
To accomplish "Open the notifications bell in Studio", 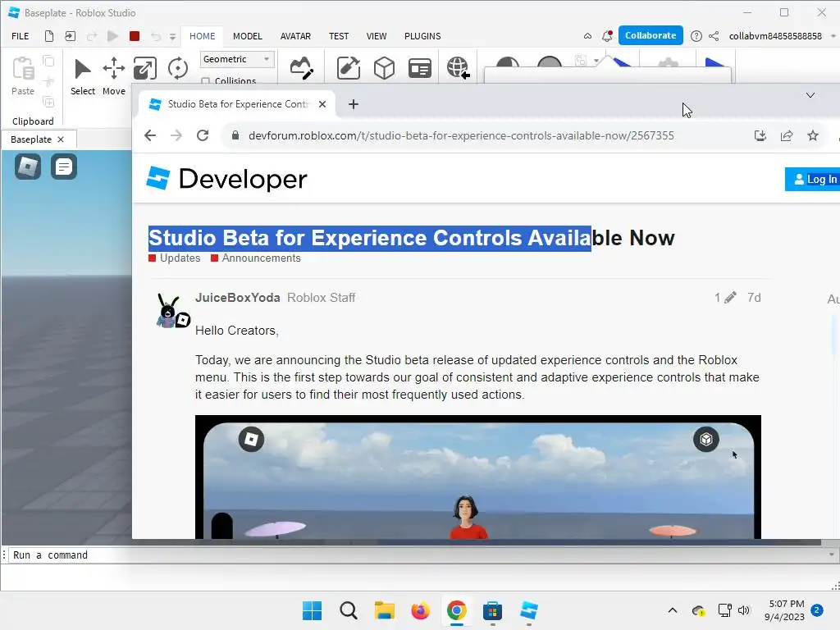I will pos(607,36).
